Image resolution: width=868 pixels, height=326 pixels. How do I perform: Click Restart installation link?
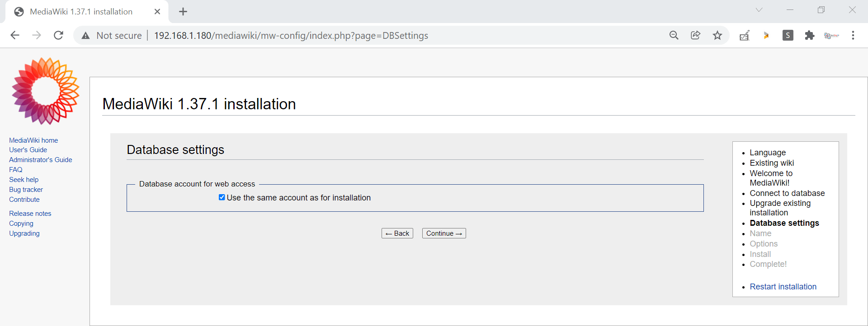(783, 287)
